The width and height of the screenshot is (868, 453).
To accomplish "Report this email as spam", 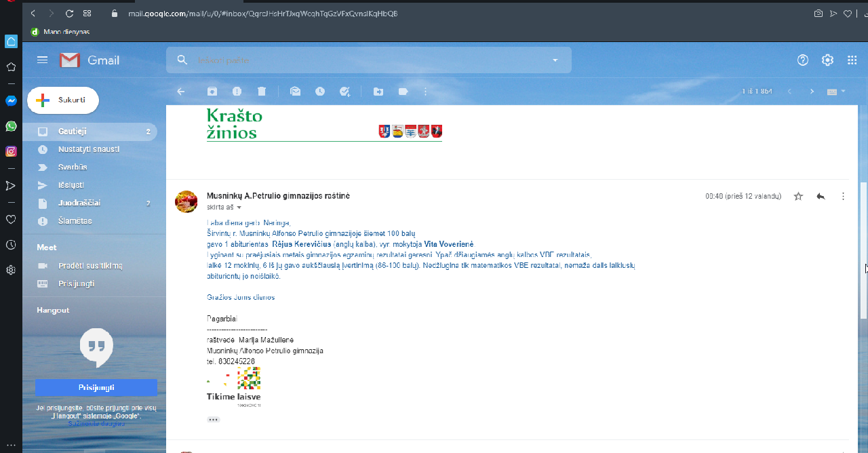I will [237, 92].
